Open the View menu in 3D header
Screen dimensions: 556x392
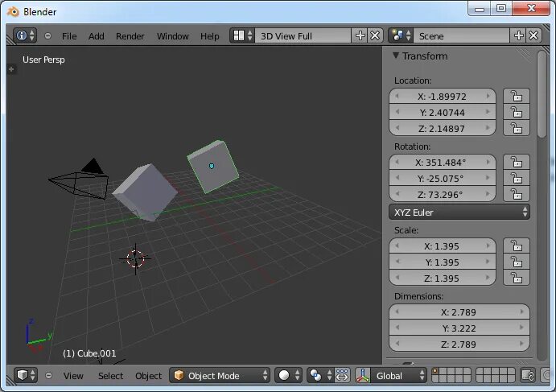coord(73,376)
